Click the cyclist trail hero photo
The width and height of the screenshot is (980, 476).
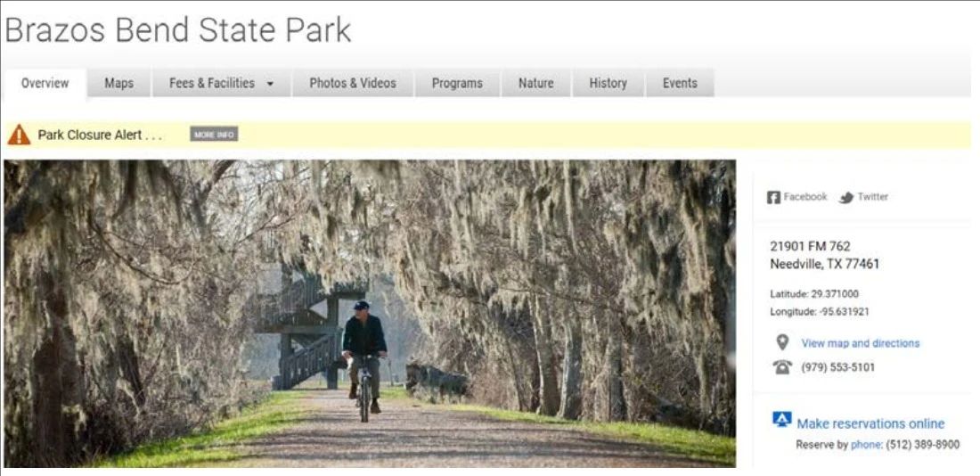pos(370,314)
